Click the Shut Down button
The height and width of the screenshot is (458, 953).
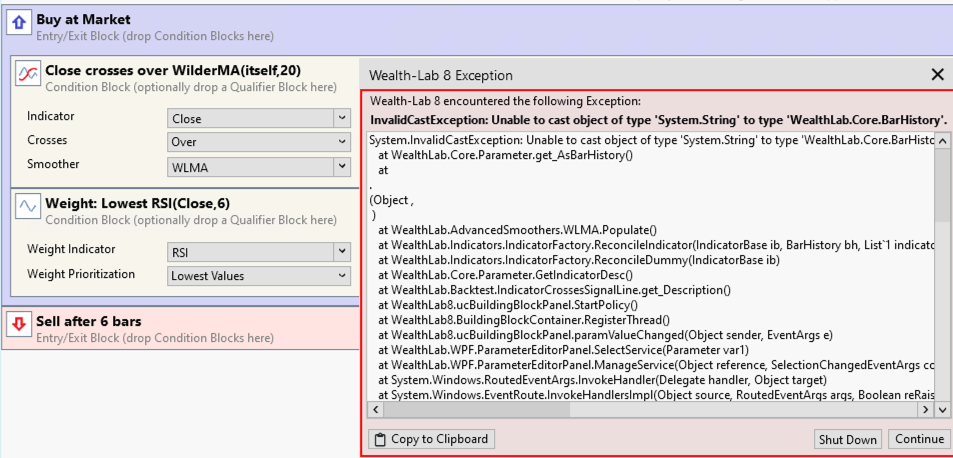click(848, 439)
